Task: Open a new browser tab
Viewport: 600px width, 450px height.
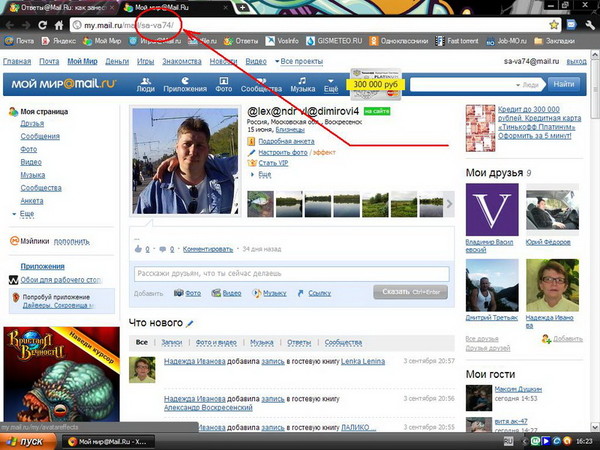Action: point(243,7)
